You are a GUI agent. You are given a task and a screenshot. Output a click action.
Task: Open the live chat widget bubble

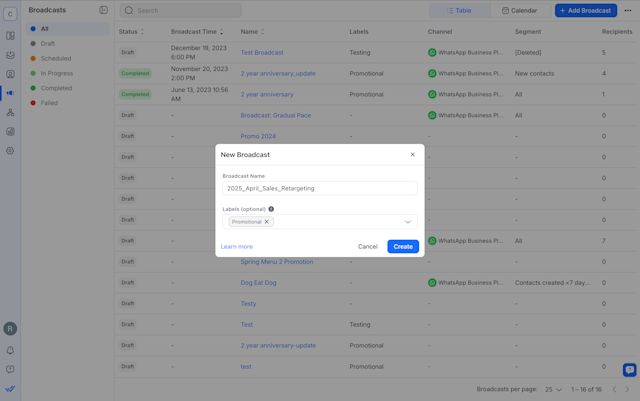coord(629,370)
